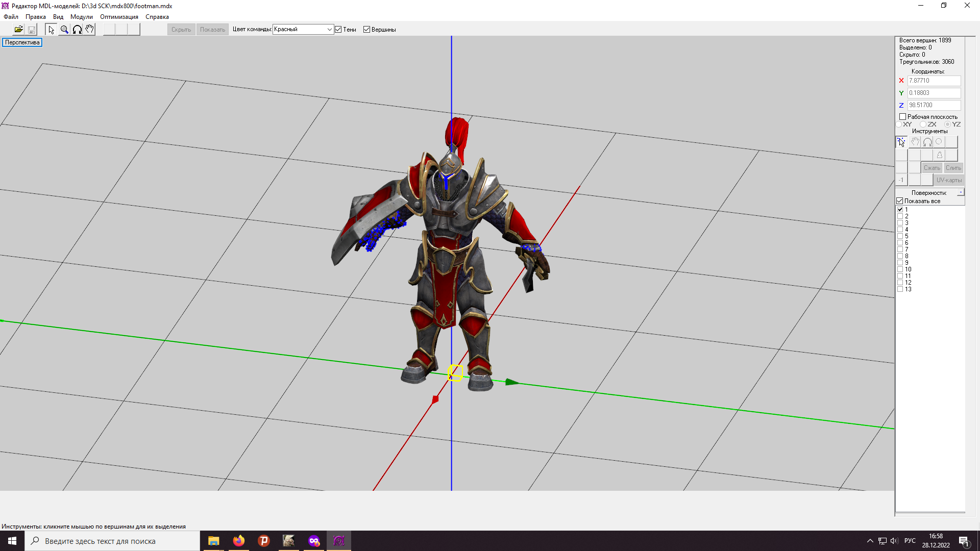This screenshot has height=551, width=980.
Task: Click the X coordinate input field
Action: 934,81
